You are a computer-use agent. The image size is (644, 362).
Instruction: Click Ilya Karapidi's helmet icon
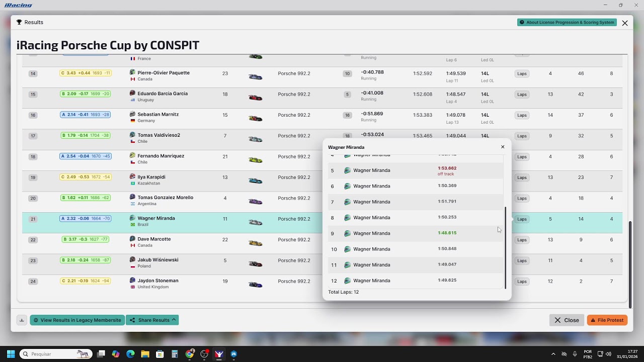click(133, 176)
